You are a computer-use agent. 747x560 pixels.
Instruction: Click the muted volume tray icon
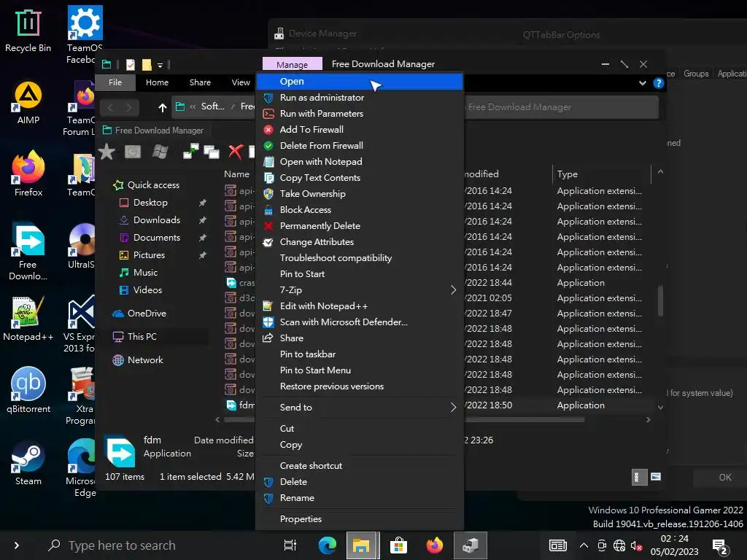(636, 545)
